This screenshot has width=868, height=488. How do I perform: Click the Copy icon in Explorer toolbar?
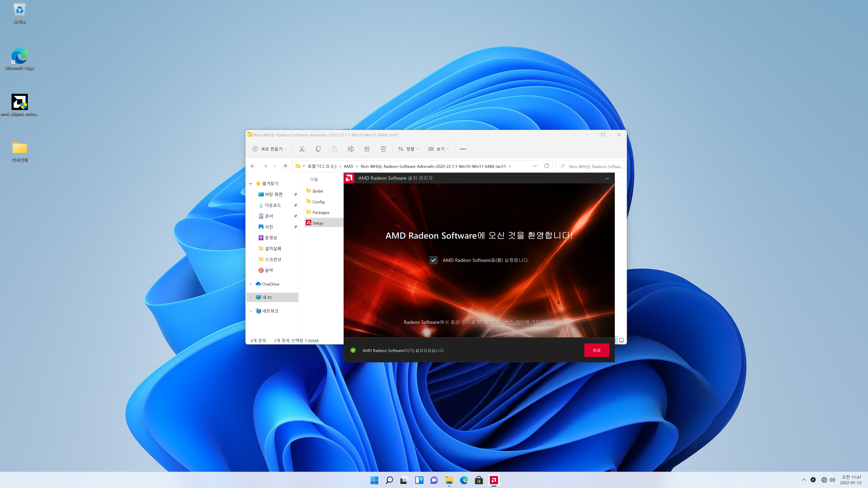point(318,149)
